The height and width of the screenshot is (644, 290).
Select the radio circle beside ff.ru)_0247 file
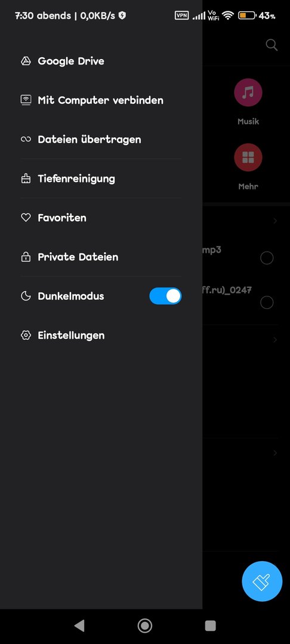click(267, 302)
